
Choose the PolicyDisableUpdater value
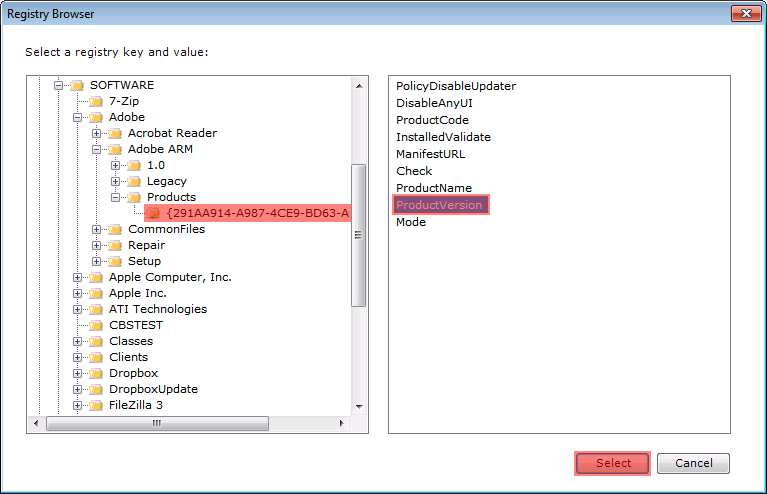click(456, 86)
